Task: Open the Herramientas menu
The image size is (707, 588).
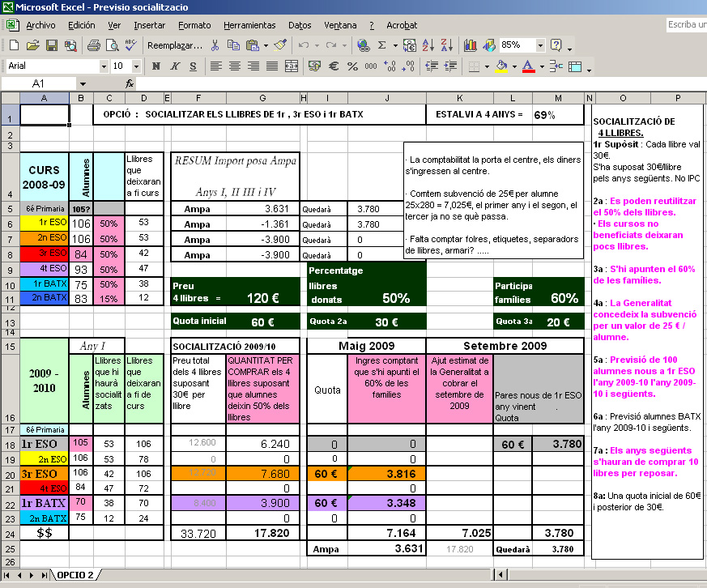Action: point(249,25)
